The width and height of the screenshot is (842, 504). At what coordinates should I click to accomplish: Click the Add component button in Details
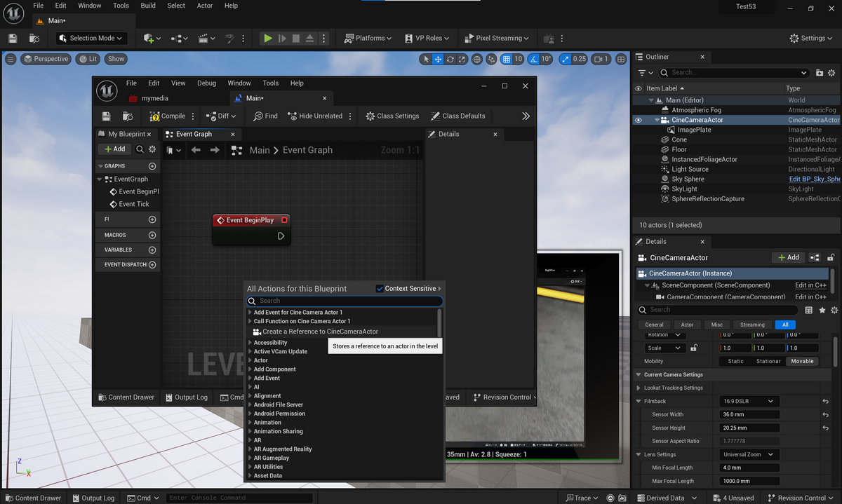(x=788, y=257)
